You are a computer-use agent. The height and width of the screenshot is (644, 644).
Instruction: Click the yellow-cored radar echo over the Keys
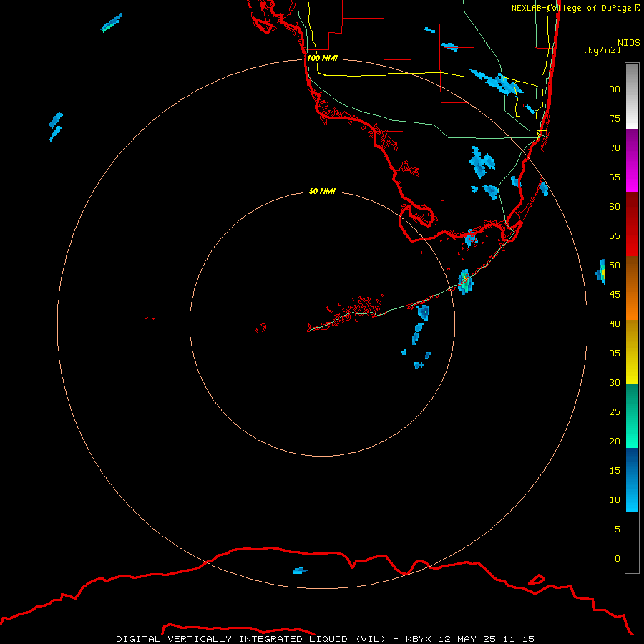point(465,282)
